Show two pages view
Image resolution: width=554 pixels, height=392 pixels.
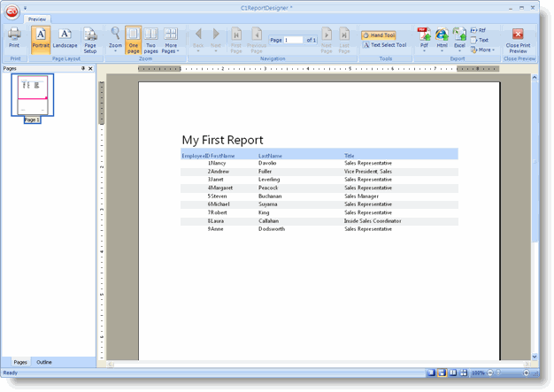click(151, 39)
